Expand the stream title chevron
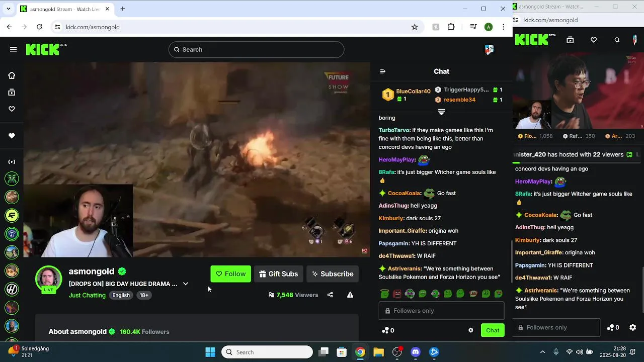 coord(186,284)
